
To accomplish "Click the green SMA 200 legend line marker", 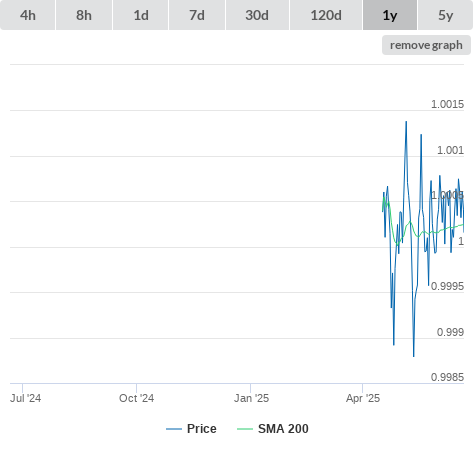I will [245, 429].
